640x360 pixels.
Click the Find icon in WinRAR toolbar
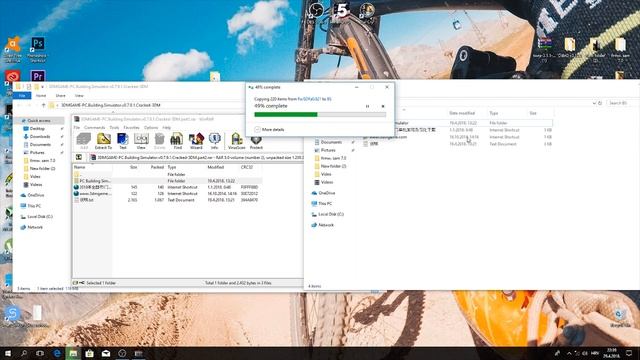click(x=177, y=141)
